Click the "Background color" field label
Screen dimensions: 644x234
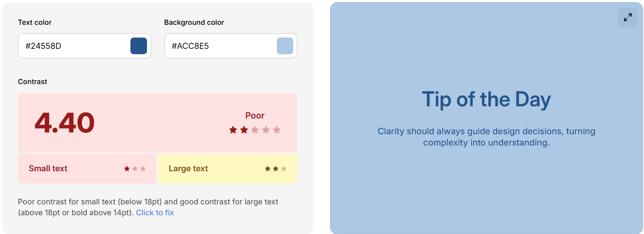point(194,22)
